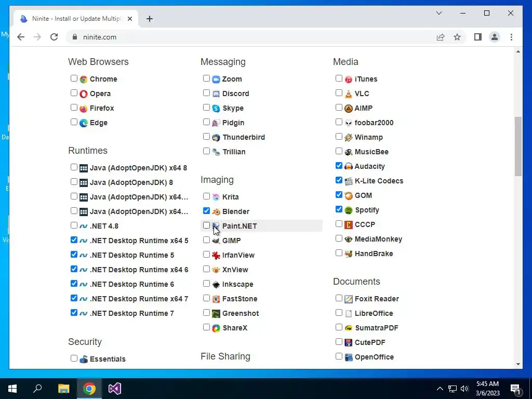532x399 pixels.
Task: Open the share this page icon
Action: pos(441,37)
